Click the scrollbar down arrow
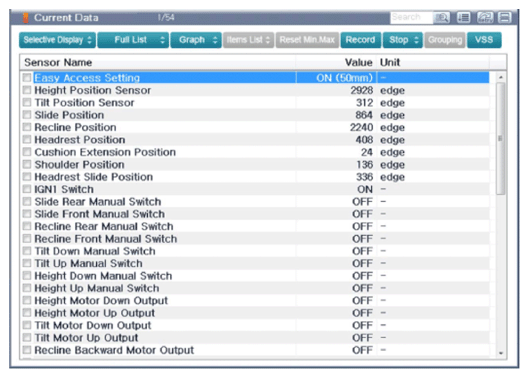Viewport: 529px width, 378px height. pos(501,353)
